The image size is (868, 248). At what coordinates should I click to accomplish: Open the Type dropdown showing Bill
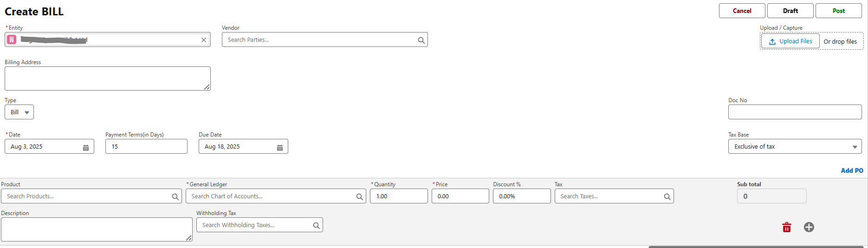click(x=19, y=112)
